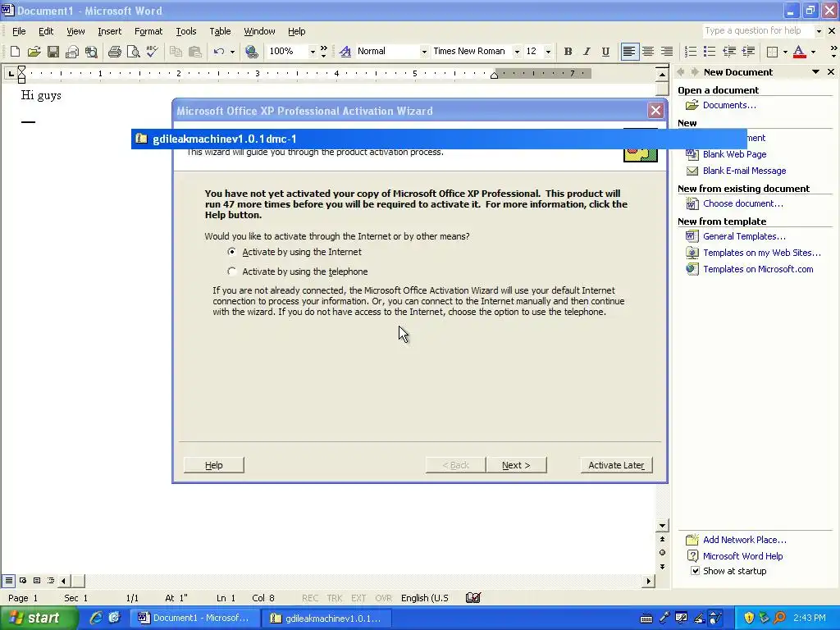Center the text alignment

pos(648,52)
